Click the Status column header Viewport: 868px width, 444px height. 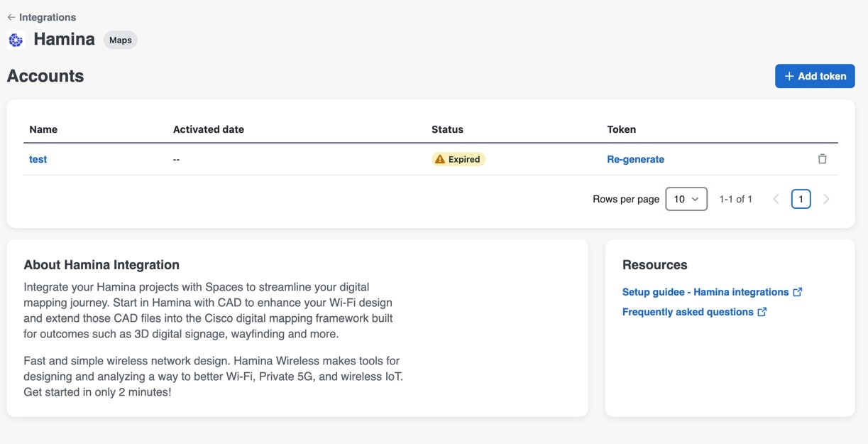pos(447,129)
